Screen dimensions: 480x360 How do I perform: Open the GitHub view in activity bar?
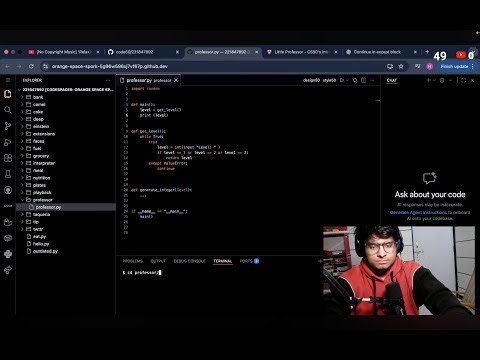click(8, 190)
